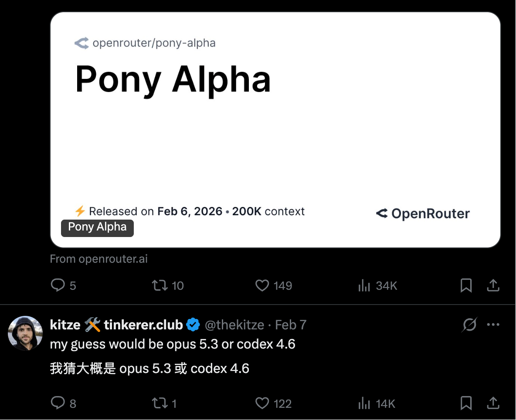The height and width of the screenshot is (420, 516).
Task: Share the Pony Alpha post
Action: [492, 285]
